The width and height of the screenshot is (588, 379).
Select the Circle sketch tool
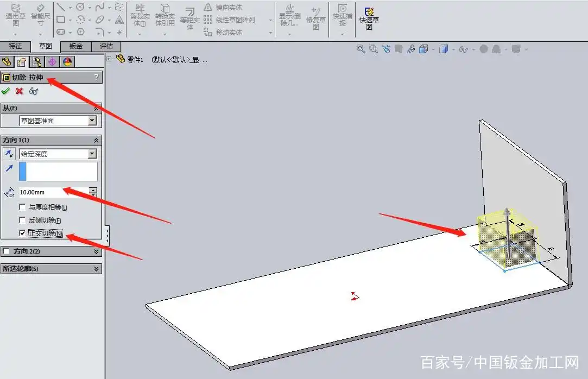[x=80, y=7]
